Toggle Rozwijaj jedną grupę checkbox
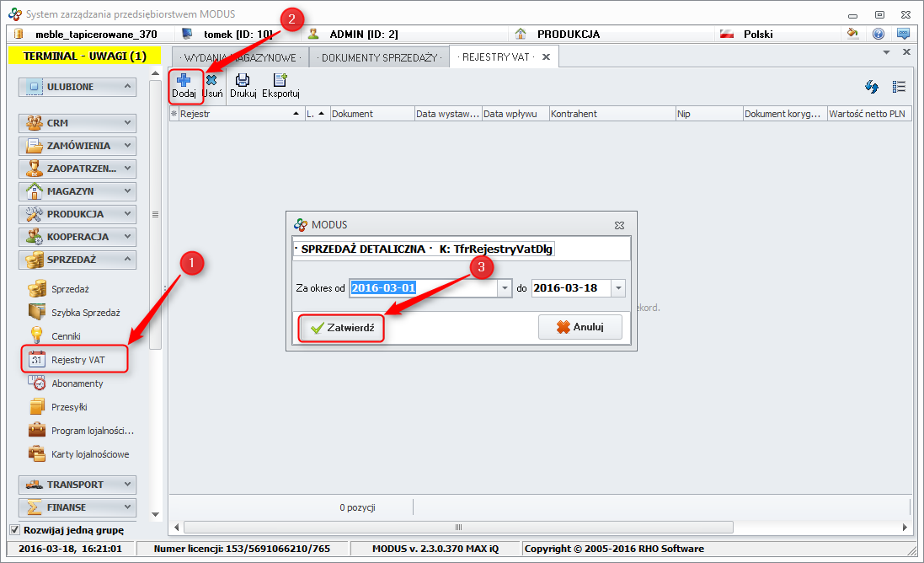Screen dimensions: 924x563 click(15, 529)
